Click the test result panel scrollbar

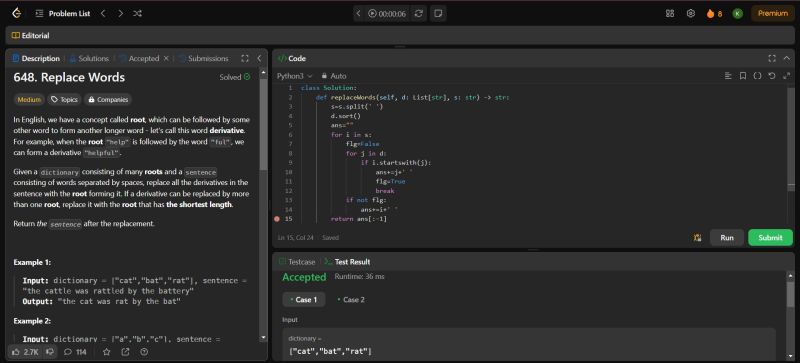click(790, 294)
